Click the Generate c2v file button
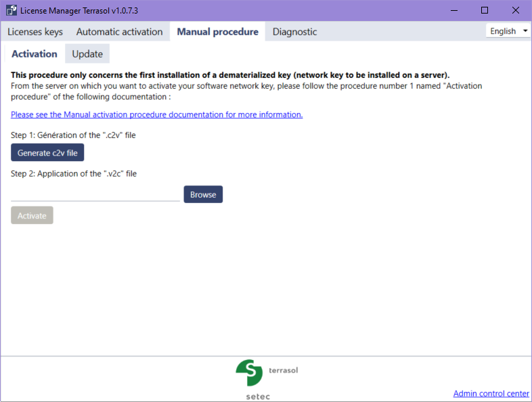Image resolution: width=532 pixels, height=402 pixels. click(47, 153)
